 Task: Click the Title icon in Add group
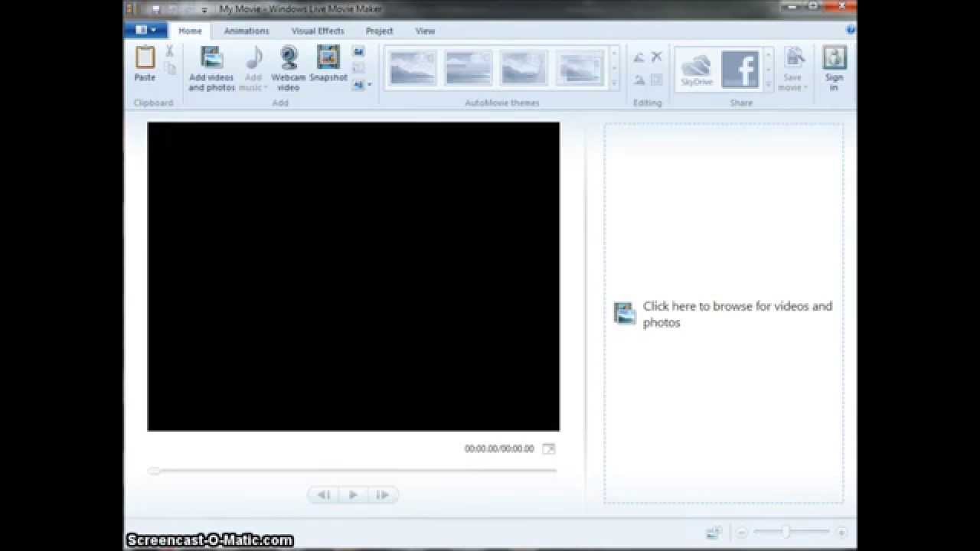click(358, 51)
